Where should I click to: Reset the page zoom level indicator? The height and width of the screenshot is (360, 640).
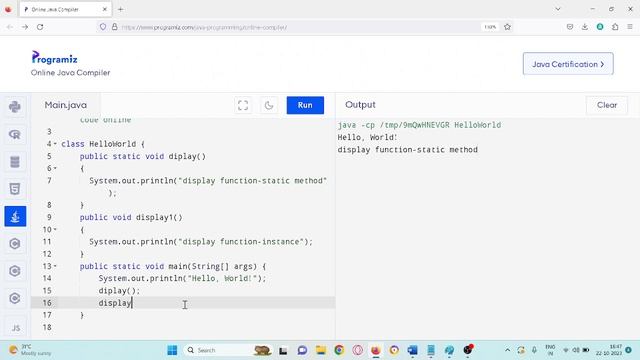coord(490,27)
